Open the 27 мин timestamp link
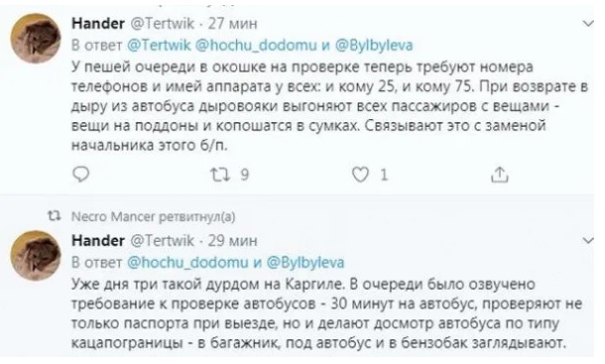Image resolution: width=605 pixels, height=364 pixels. click(233, 24)
